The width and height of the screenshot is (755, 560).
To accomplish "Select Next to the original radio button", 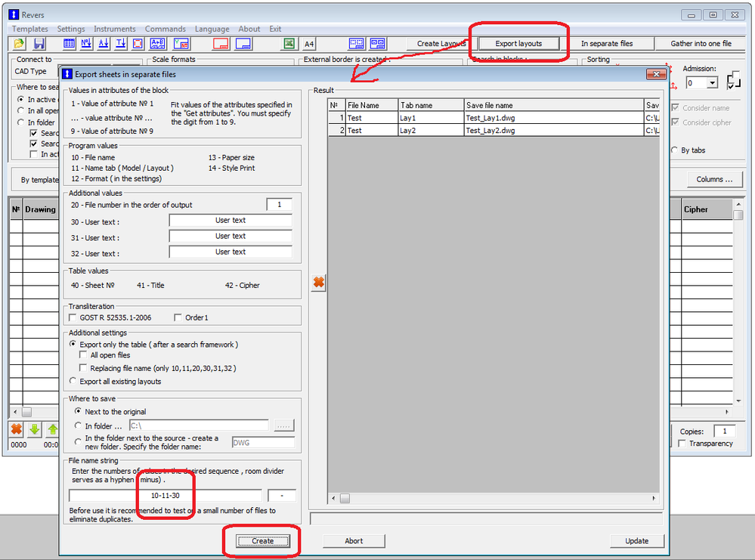I will [x=78, y=411].
